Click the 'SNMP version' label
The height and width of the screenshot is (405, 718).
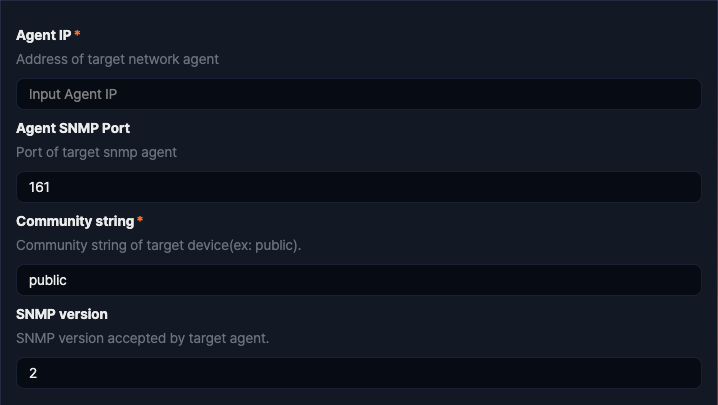62,314
